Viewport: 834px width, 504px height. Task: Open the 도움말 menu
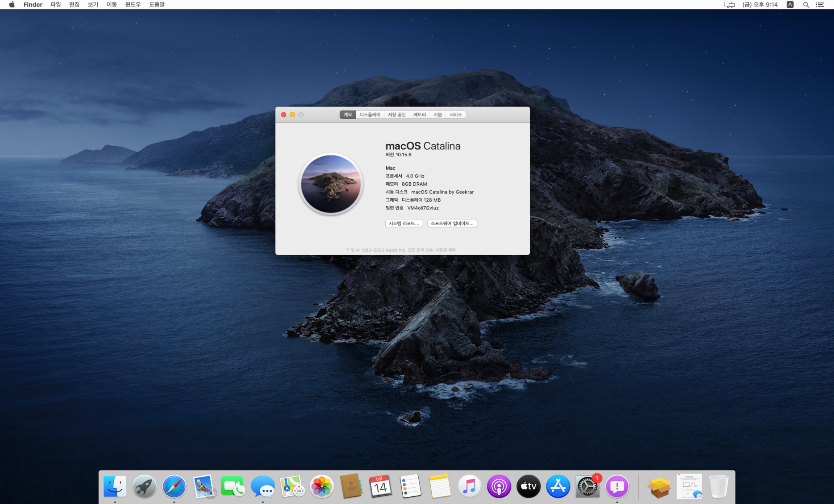[157, 5]
